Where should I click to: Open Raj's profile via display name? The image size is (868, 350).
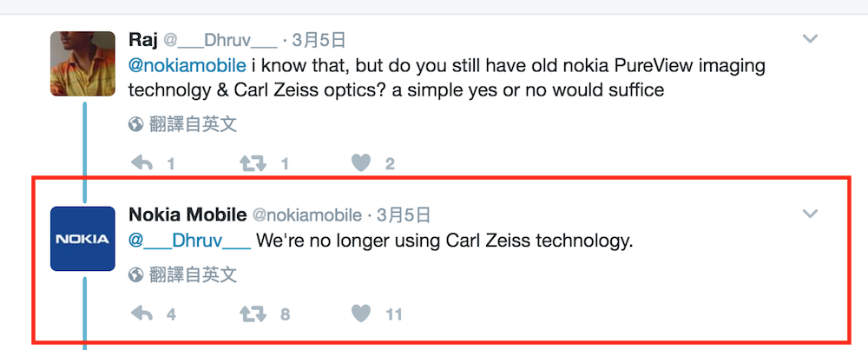(x=142, y=40)
